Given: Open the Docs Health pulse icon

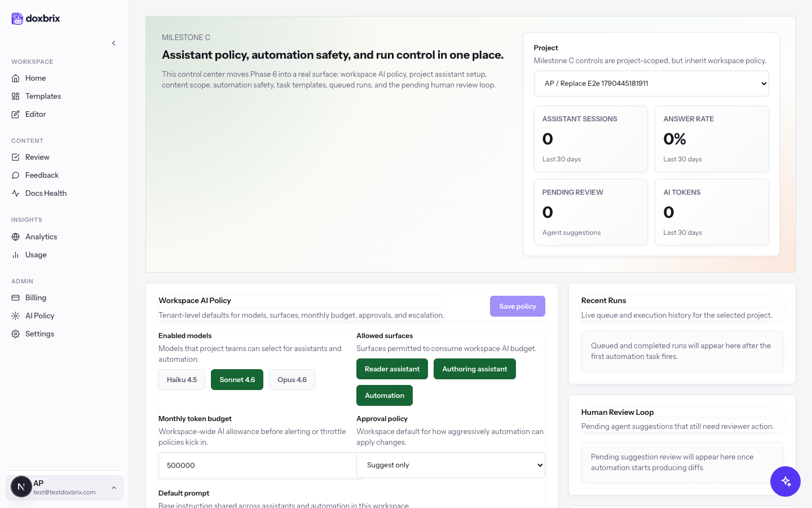Looking at the screenshot, I should [x=16, y=194].
